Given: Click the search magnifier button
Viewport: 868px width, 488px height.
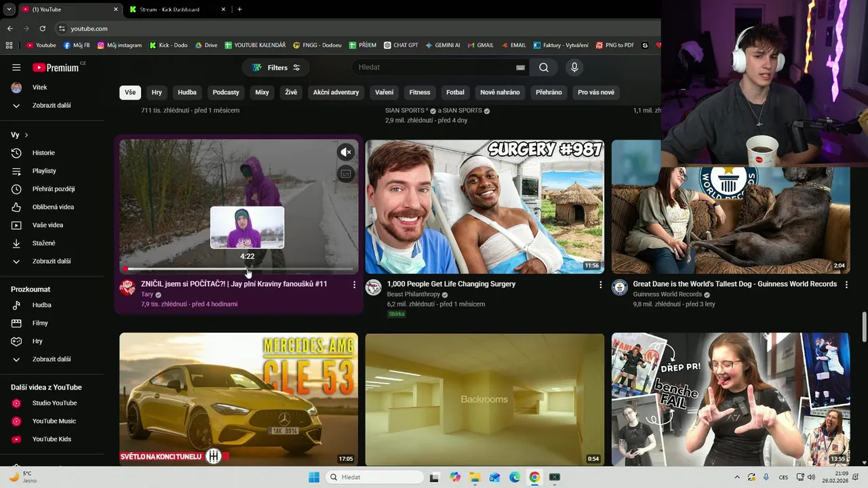Looking at the screenshot, I should point(544,68).
